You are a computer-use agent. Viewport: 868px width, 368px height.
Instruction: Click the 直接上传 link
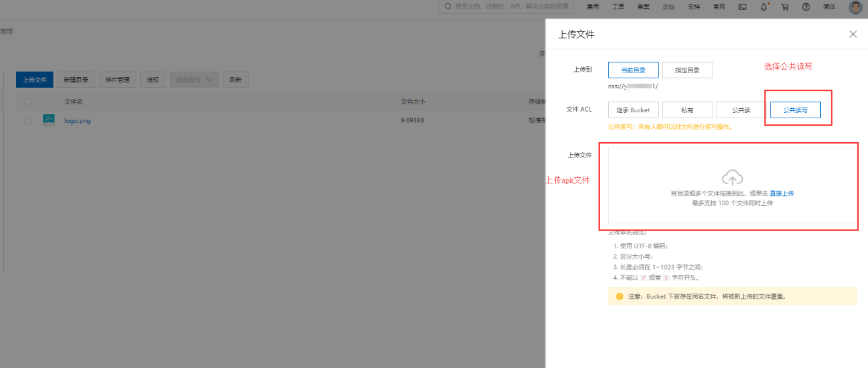tap(782, 193)
